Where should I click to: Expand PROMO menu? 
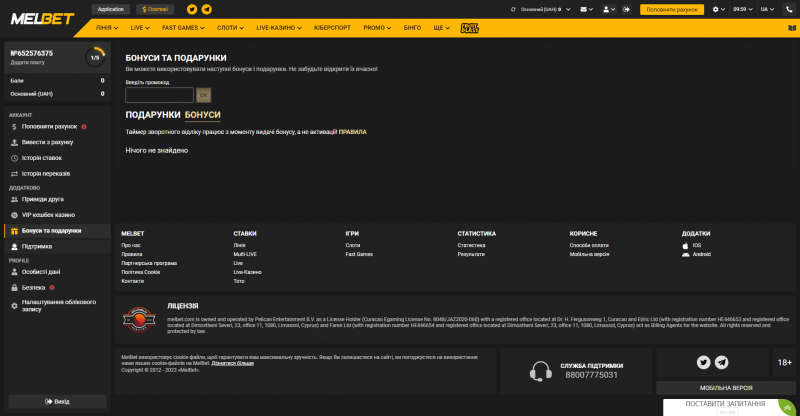(x=377, y=28)
